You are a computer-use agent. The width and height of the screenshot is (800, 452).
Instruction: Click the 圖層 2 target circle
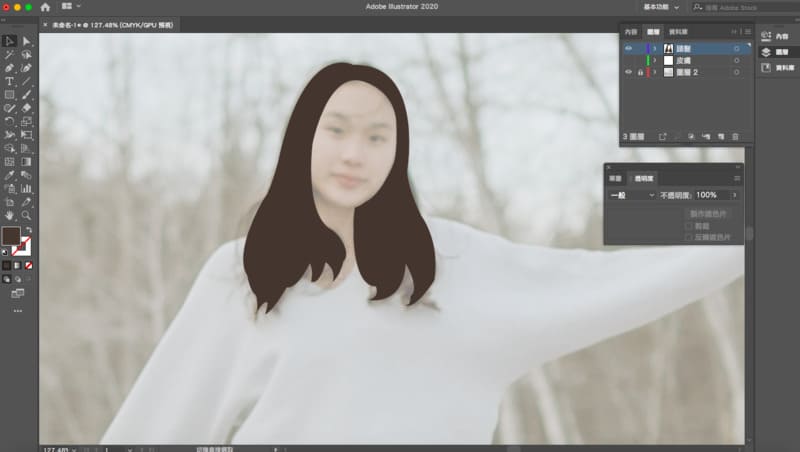pos(736,72)
